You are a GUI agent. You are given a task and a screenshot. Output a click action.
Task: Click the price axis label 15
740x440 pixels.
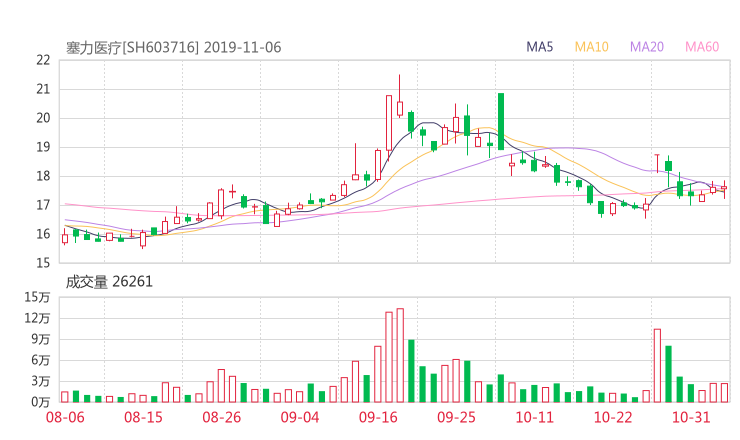(43, 263)
